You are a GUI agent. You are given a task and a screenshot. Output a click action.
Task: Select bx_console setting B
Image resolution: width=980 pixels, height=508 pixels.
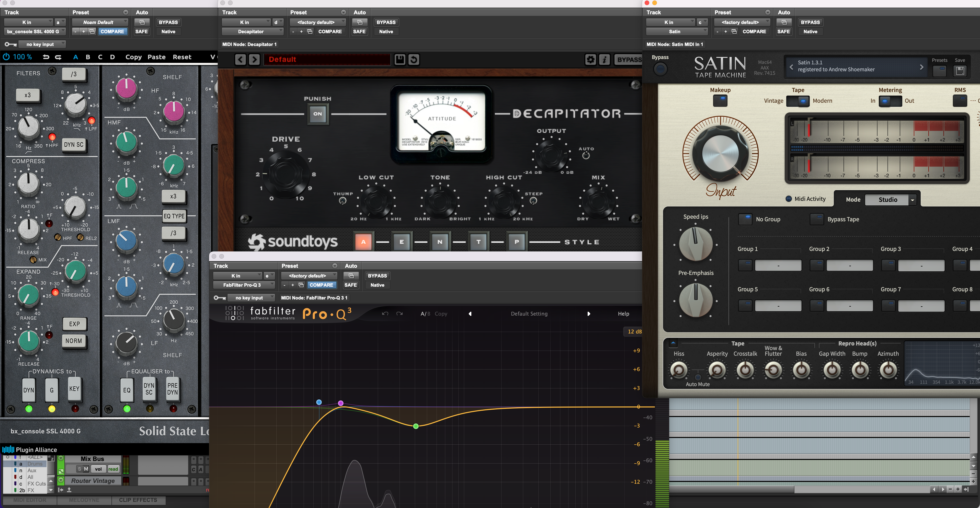click(x=88, y=57)
